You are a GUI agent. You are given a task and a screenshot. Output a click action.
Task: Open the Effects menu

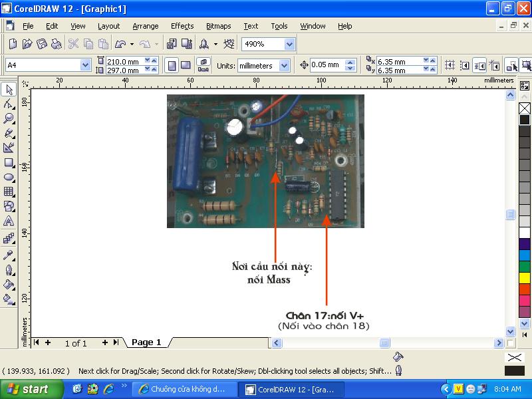click(x=182, y=26)
